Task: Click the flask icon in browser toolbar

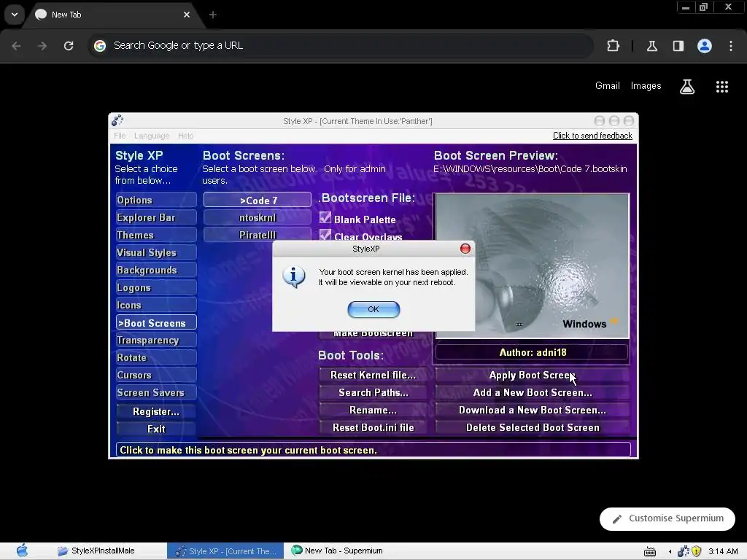Action: pyautogui.click(x=651, y=46)
